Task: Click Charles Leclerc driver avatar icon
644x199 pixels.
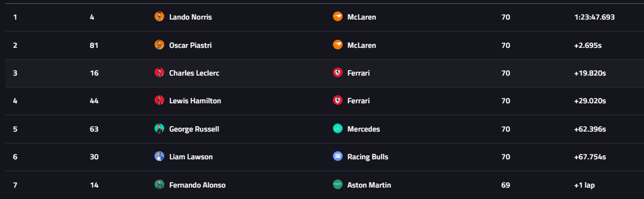Action: [159, 73]
